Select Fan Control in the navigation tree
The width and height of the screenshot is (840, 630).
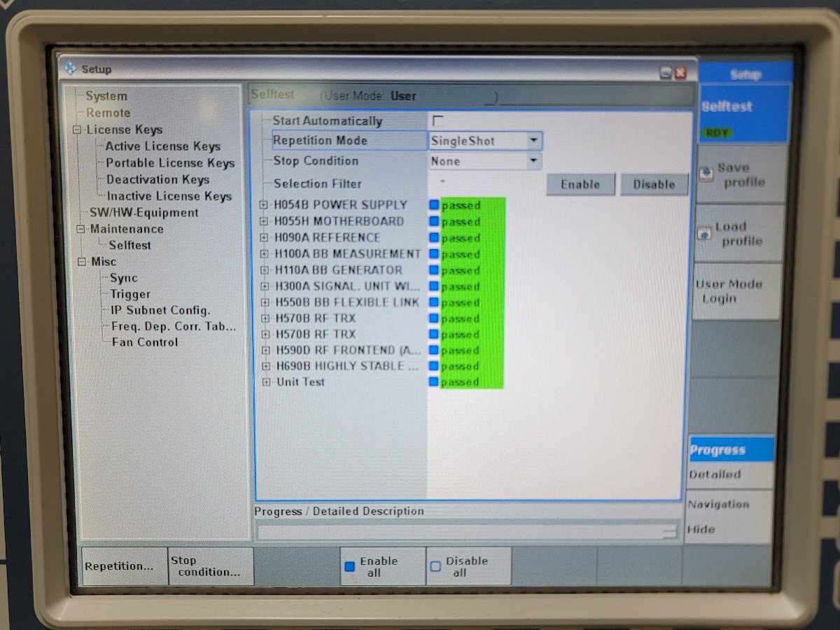point(143,342)
